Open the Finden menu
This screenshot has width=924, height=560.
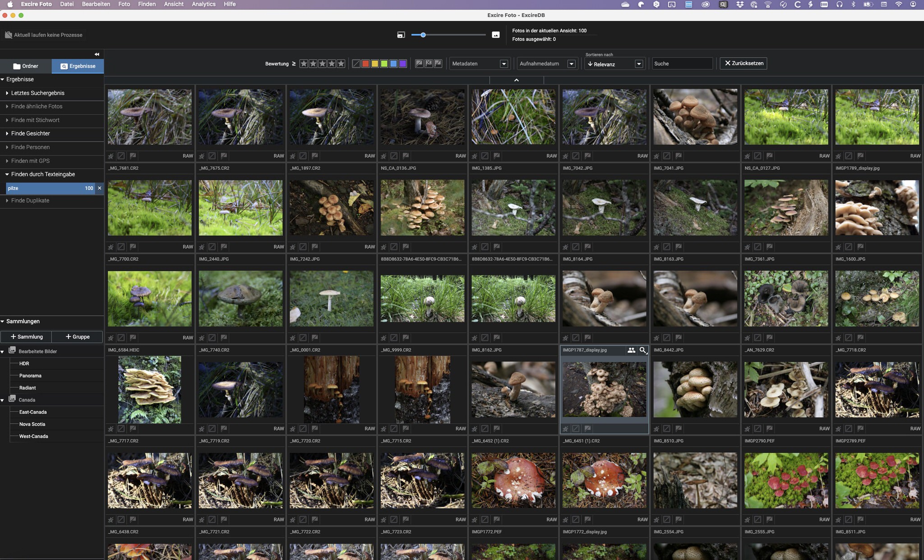[147, 4]
